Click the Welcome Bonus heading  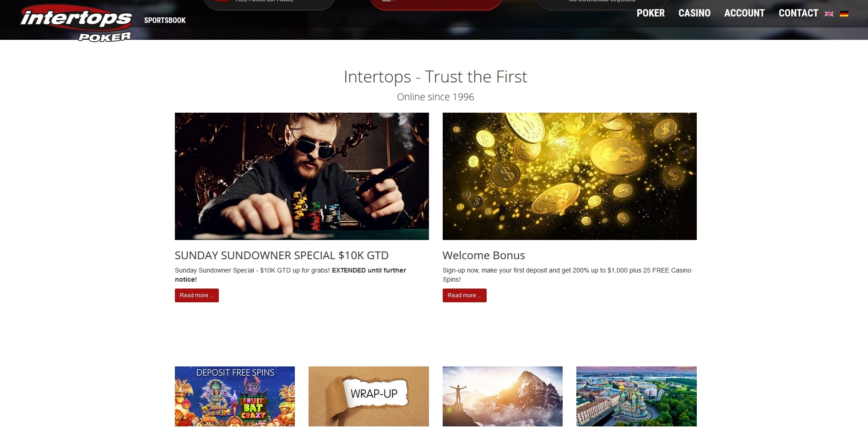pos(484,256)
